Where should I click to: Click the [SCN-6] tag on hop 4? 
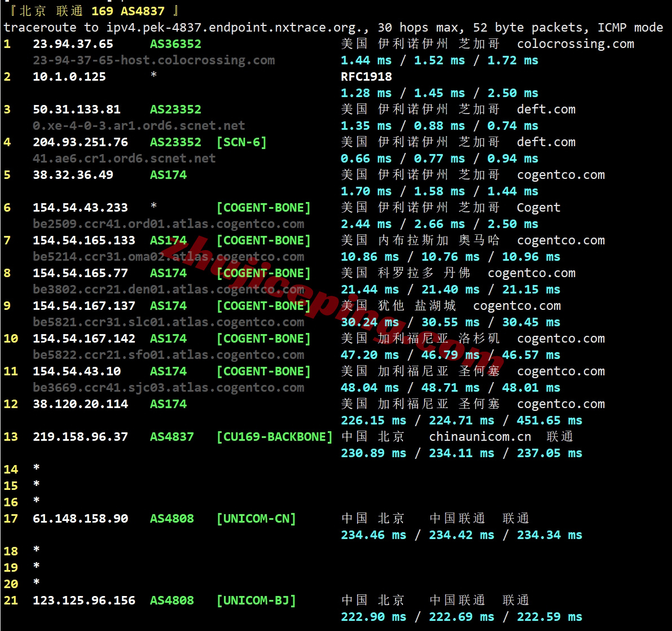tap(241, 142)
